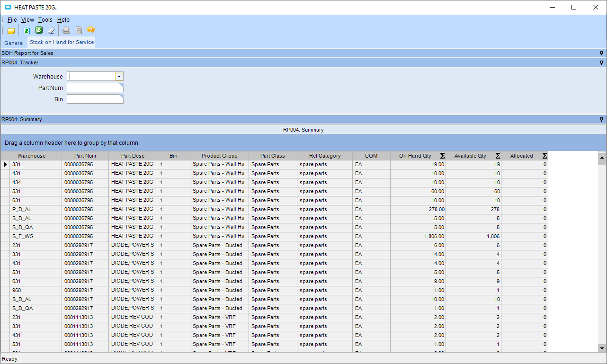Click the orange Help question mark icon
Viewport: 607px width, 364px height.
pos(91,31)
